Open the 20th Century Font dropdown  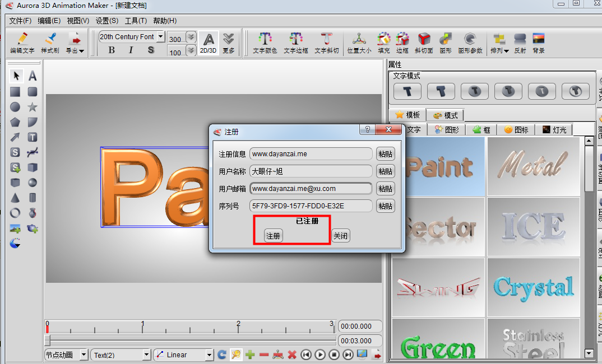coord(161,37)
